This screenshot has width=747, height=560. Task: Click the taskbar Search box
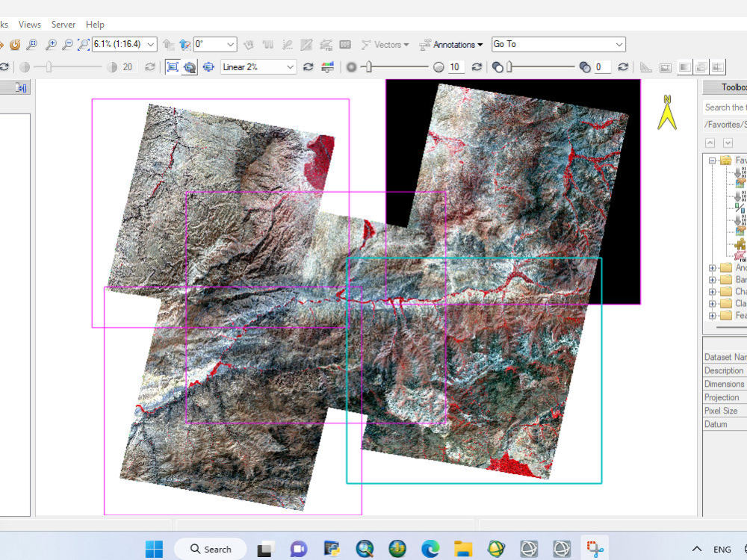click(x=211, y=549)
